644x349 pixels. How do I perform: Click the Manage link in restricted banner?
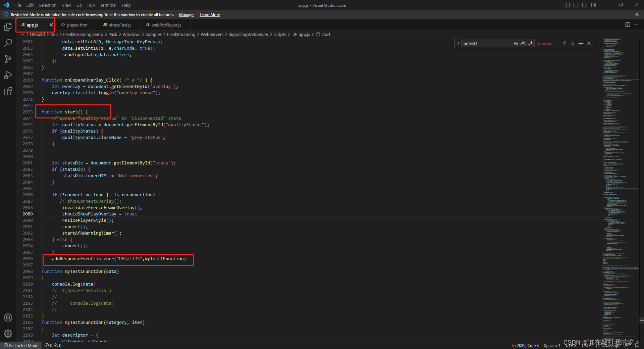(186, 15)
